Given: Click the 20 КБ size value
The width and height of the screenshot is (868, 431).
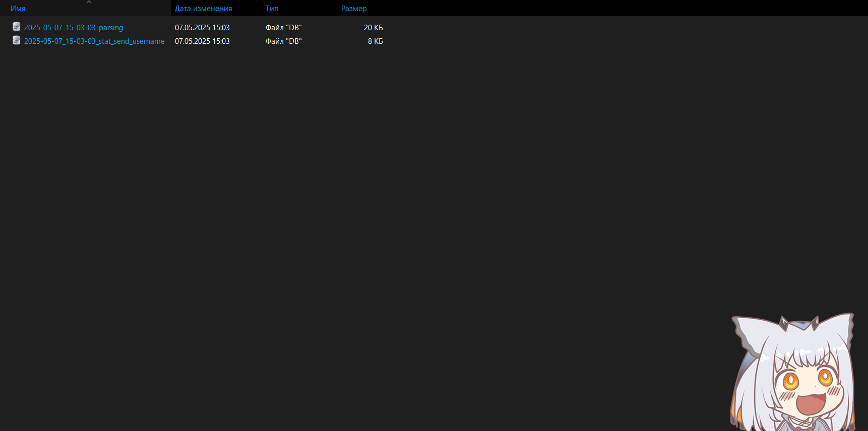Looking at the screenshot, I should point(373,28).
